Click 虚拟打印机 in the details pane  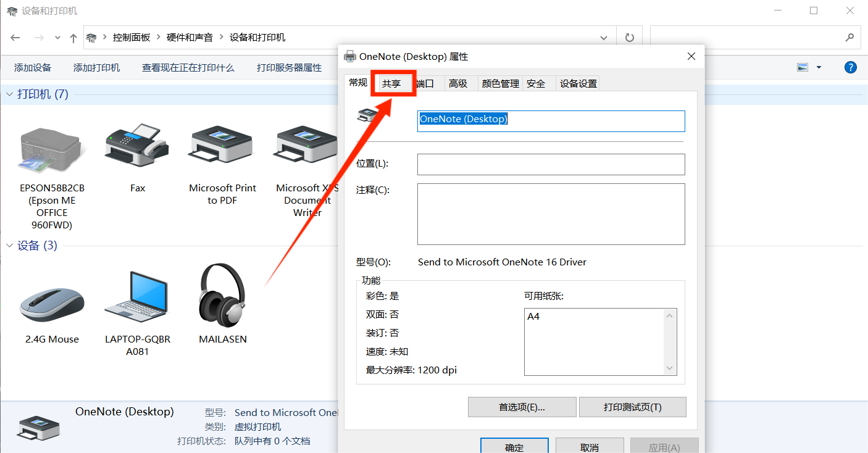(257, 427)
